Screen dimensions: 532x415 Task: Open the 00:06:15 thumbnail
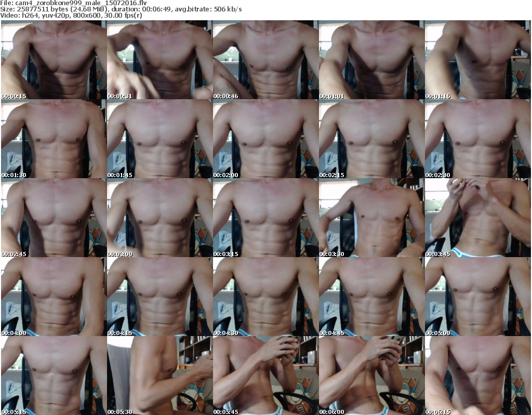pyautogui.click(x=477, y=376)
